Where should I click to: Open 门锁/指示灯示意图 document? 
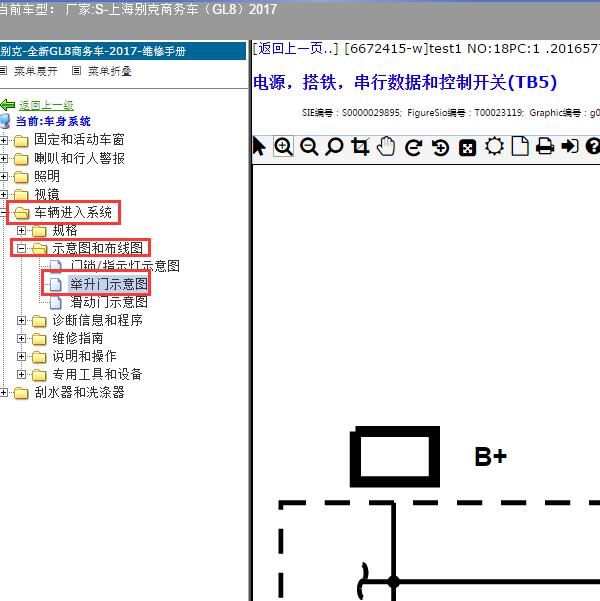click(x=125, y=266)
